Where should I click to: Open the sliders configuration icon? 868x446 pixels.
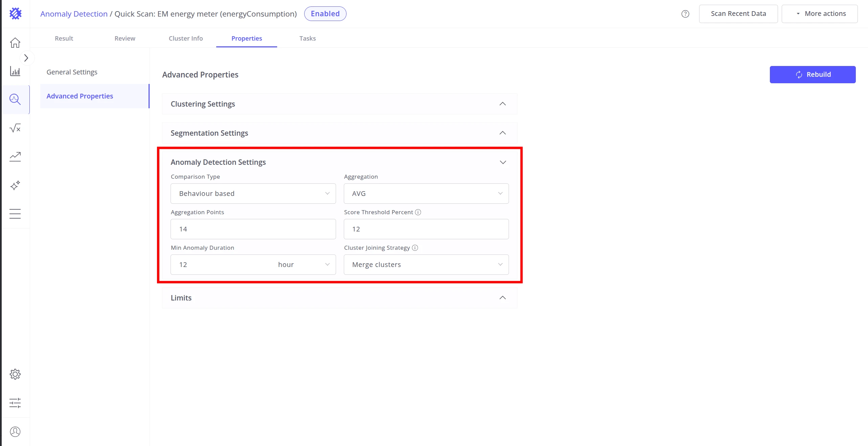[15, 403]
